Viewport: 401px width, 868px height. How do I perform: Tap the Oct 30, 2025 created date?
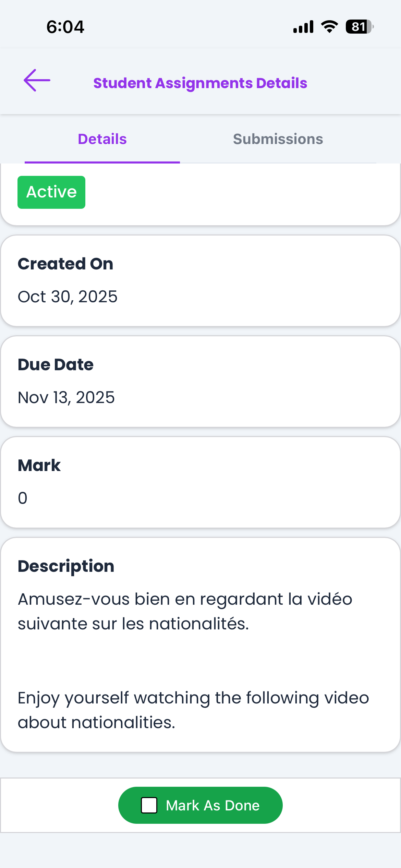click(68, 297)
